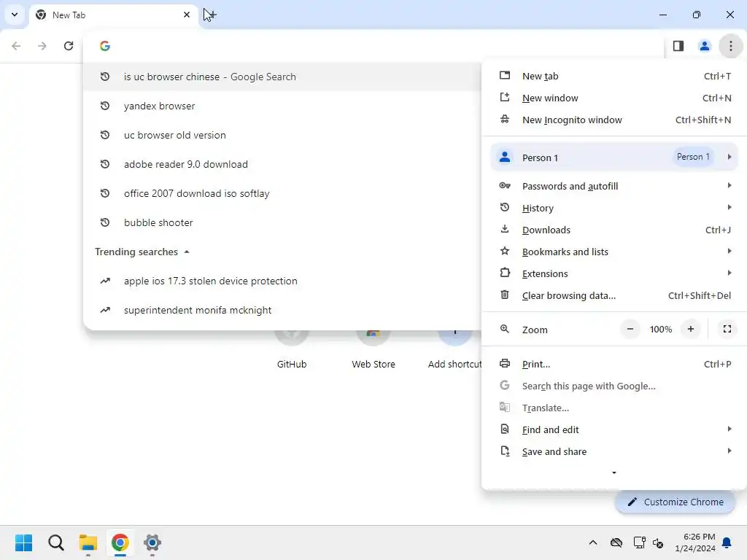
Task: Click the Chrome taskbar icon
Action: click(120, 542)
